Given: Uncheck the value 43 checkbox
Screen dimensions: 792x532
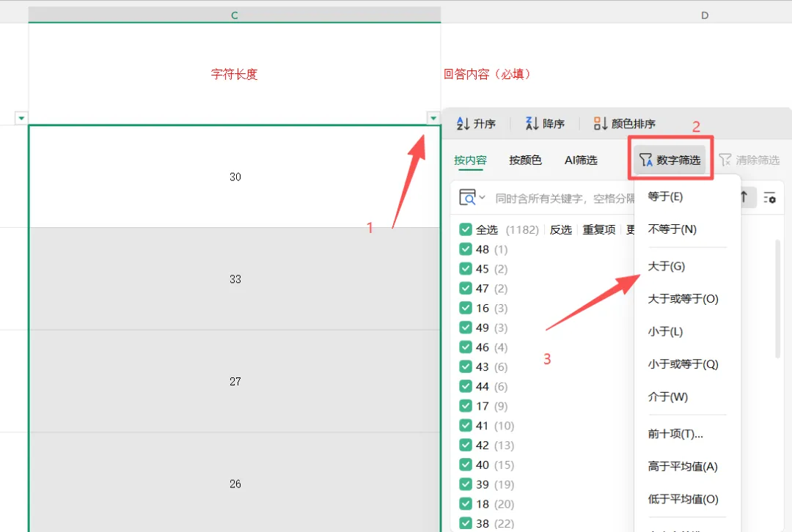Looking at the screenshot, I should (x=466, y=367).
